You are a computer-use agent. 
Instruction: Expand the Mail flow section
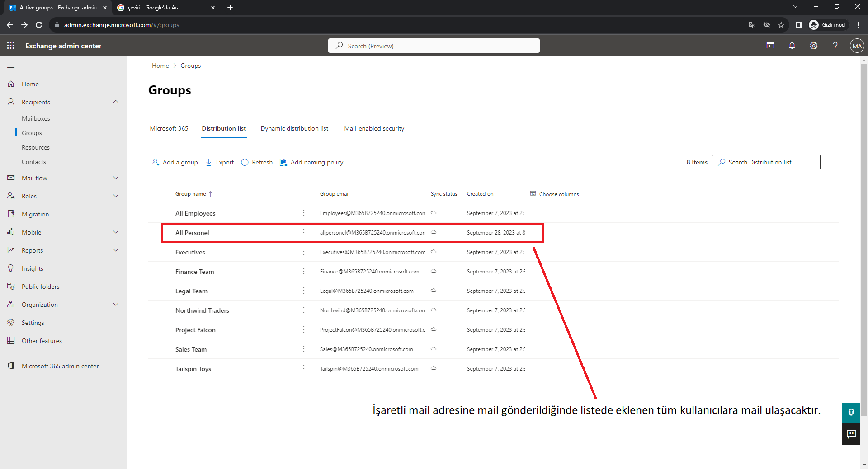point(116,178)
